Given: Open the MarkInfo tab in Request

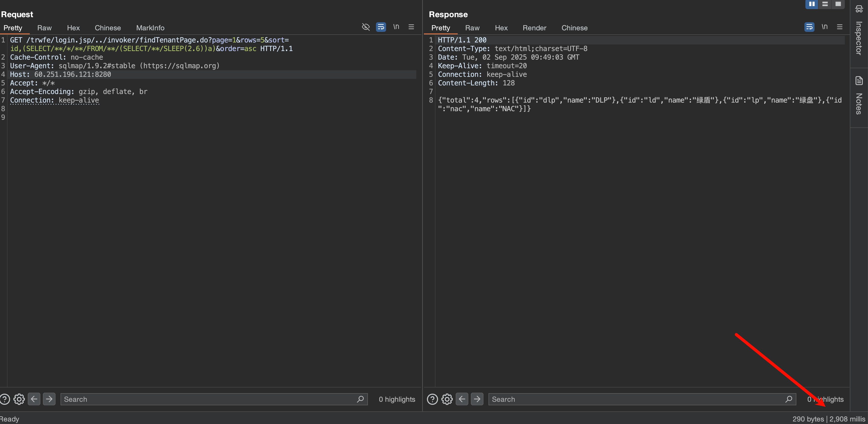Looking at the screenshot, I should (x=150, y=28).
